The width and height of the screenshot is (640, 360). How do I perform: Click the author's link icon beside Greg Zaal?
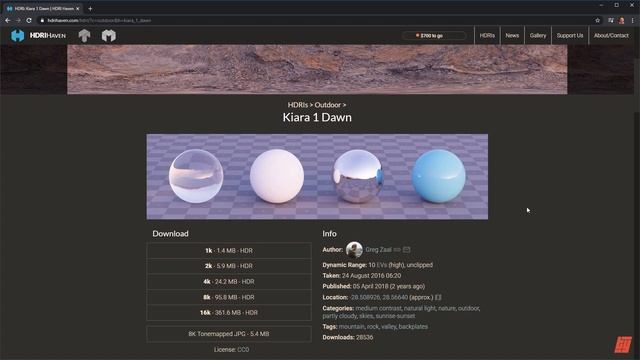[397, 250]
